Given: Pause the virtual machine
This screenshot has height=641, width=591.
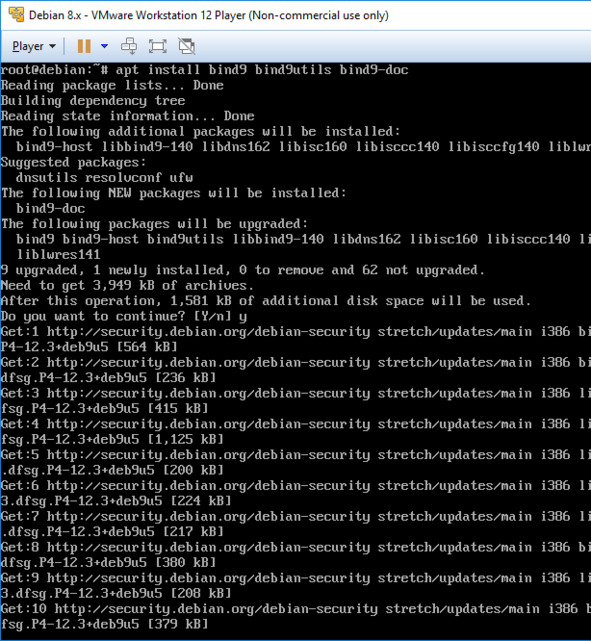Looking at the screenshot, I should 84,46.
